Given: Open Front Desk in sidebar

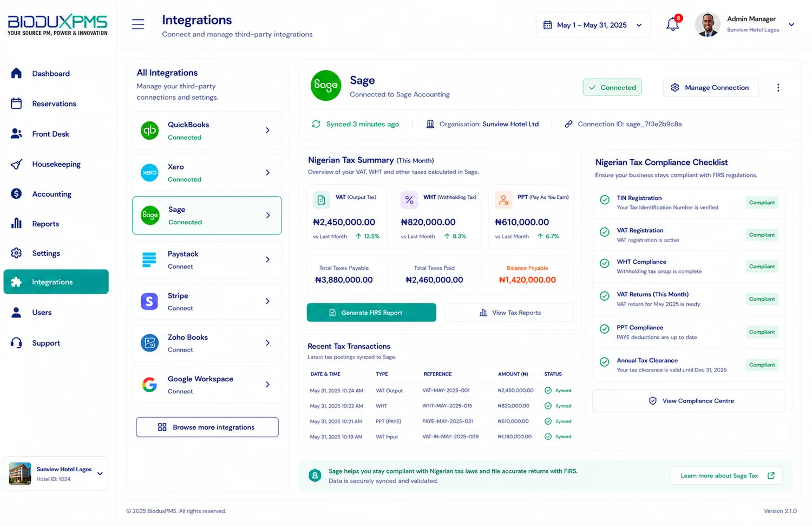Looking at the screenshot, I should point(56,134).
